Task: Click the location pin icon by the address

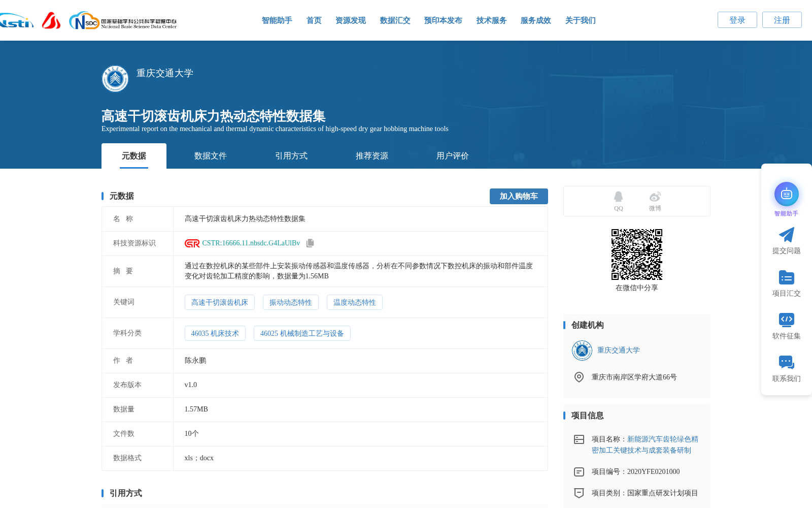Action: click(579, 377)
